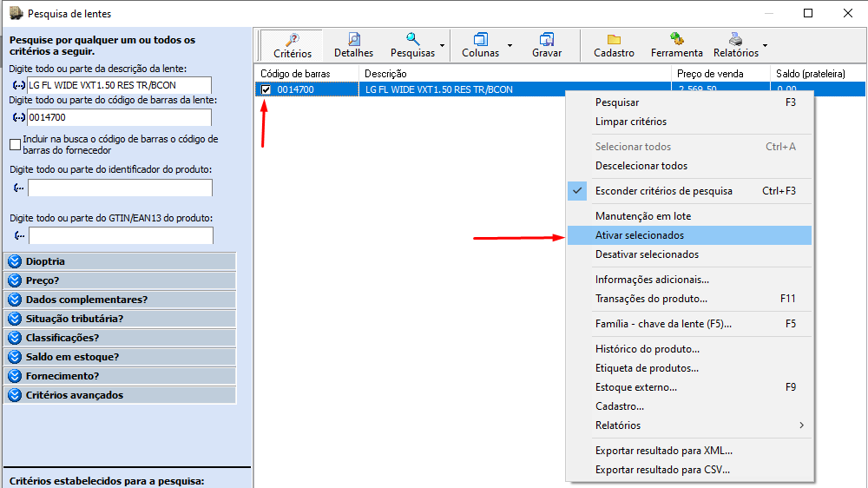Image resolution: width=868 pixels, height=488 pixels.
Task: Click the Critérios toolbar icon
Action: coord(293,39)
